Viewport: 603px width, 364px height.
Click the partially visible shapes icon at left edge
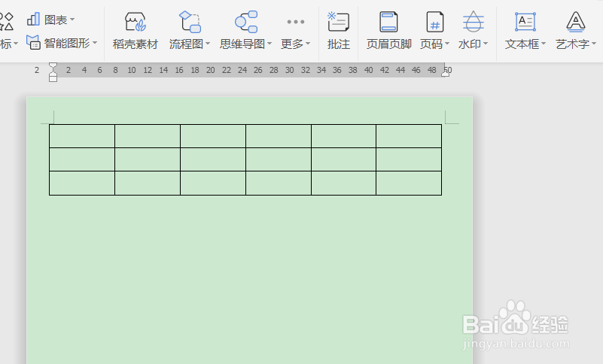coord(7,21)
